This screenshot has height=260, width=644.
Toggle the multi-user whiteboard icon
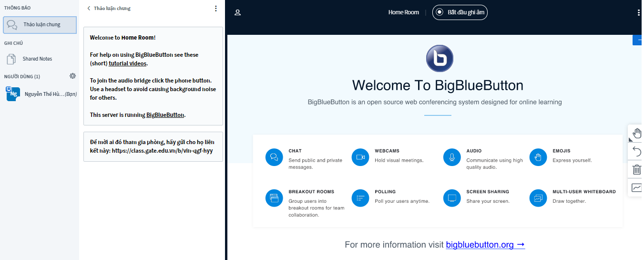(x=636, y=187)
